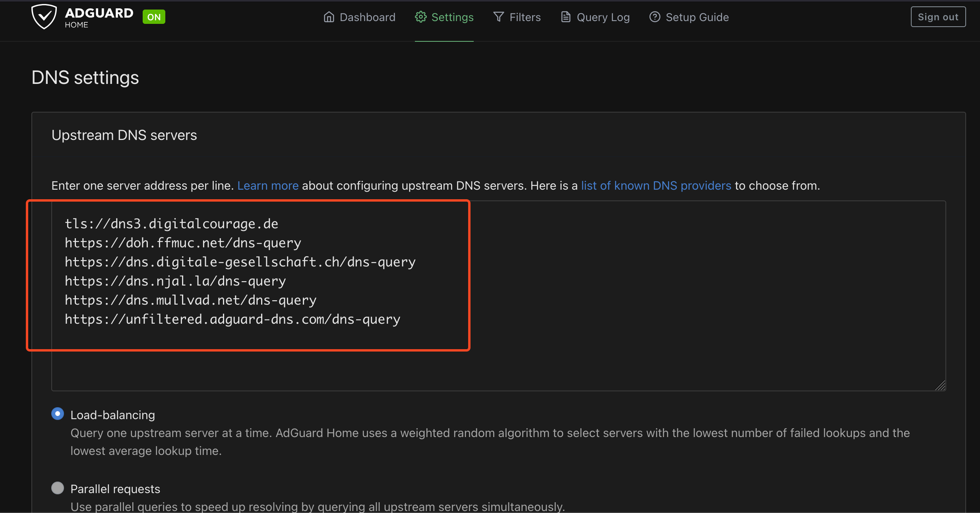Click the Query Log document icon
980x513 pixels.
566,17
